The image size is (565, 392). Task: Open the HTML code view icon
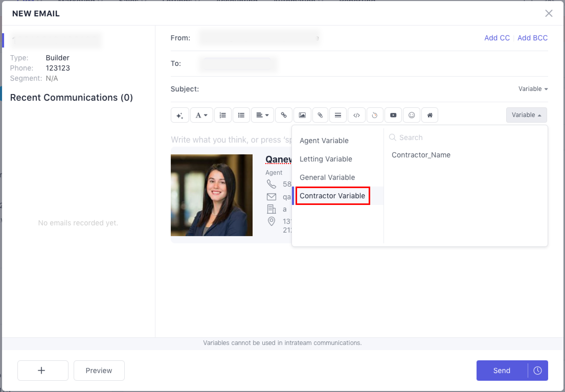tap(356, 115)
